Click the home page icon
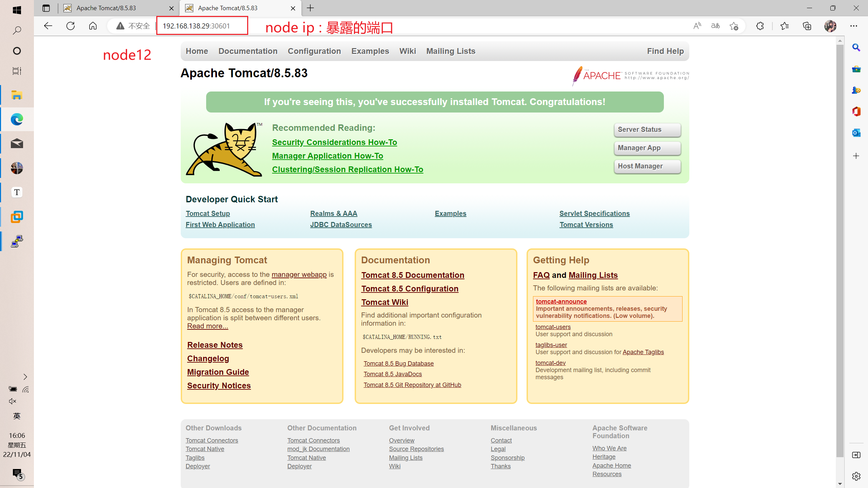 [x=93, y=26]
